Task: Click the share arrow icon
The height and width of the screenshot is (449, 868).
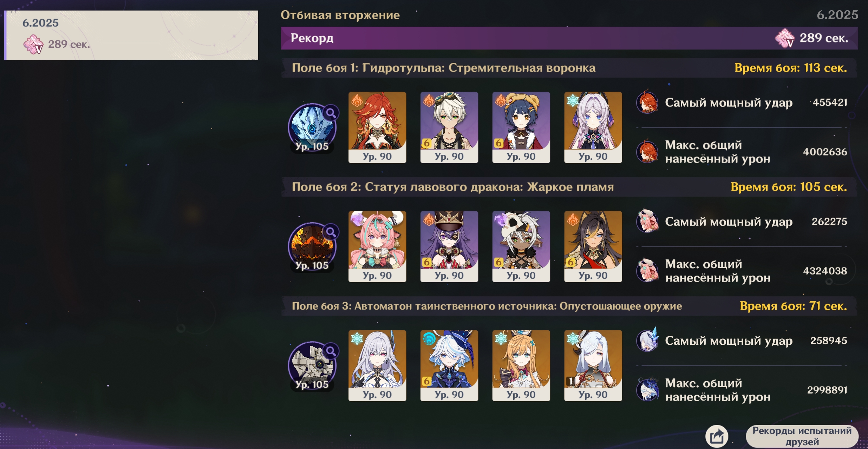Action: click(717, 436)
